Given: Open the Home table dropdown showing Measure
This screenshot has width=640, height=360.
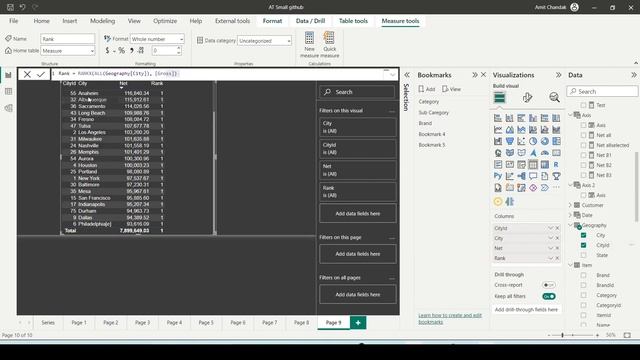Looking at the screenshot, I should click(68, 51).
